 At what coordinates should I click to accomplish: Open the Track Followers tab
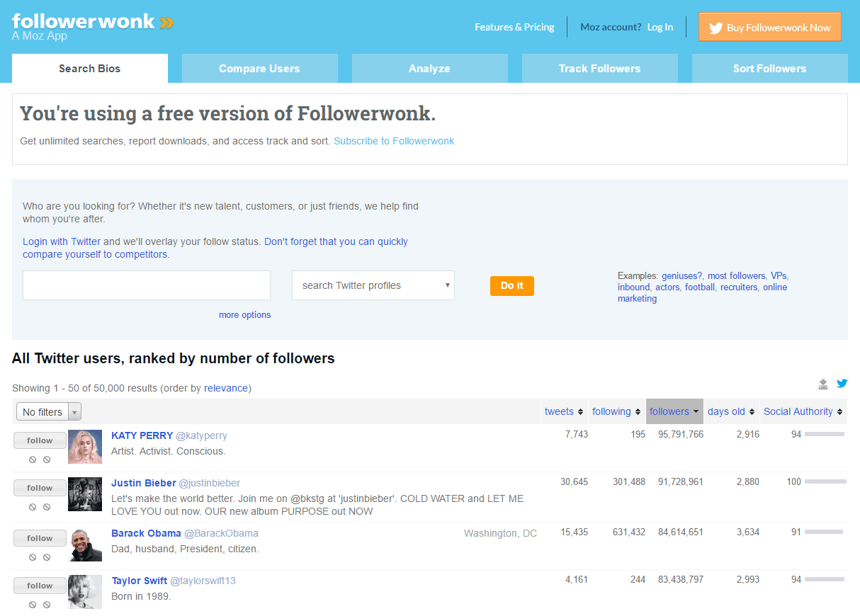[x=599, y=68]
